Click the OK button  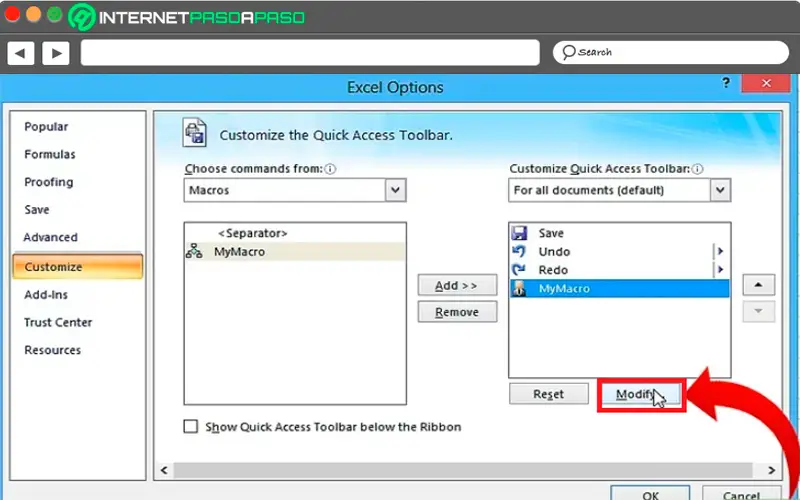651,493
